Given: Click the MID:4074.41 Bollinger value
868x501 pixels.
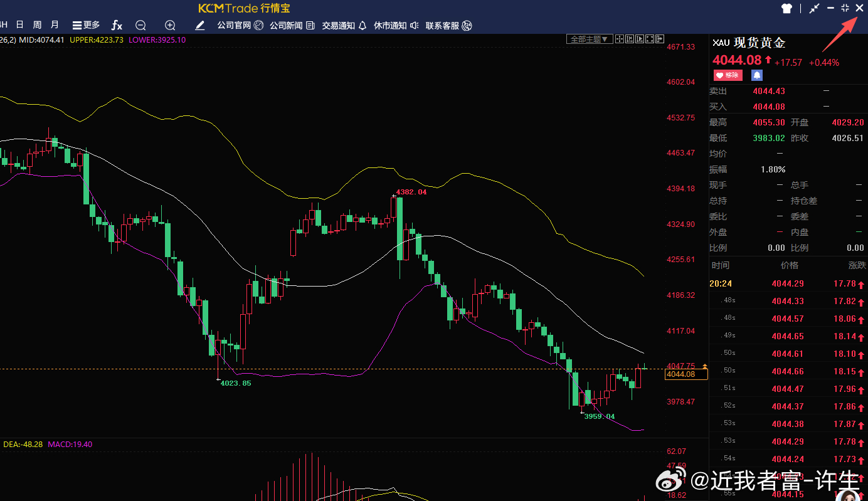Looking at the screenshot, I should (42, 40).
